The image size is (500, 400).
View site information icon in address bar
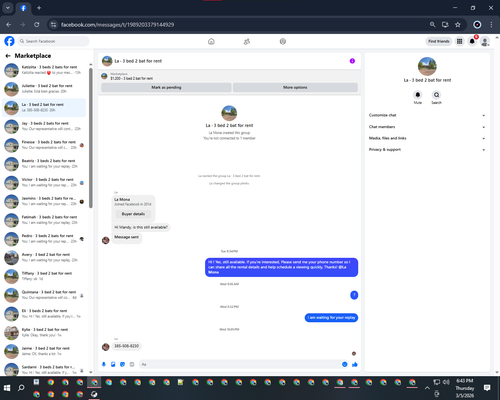pyautogui.click(x=53, y=25)
